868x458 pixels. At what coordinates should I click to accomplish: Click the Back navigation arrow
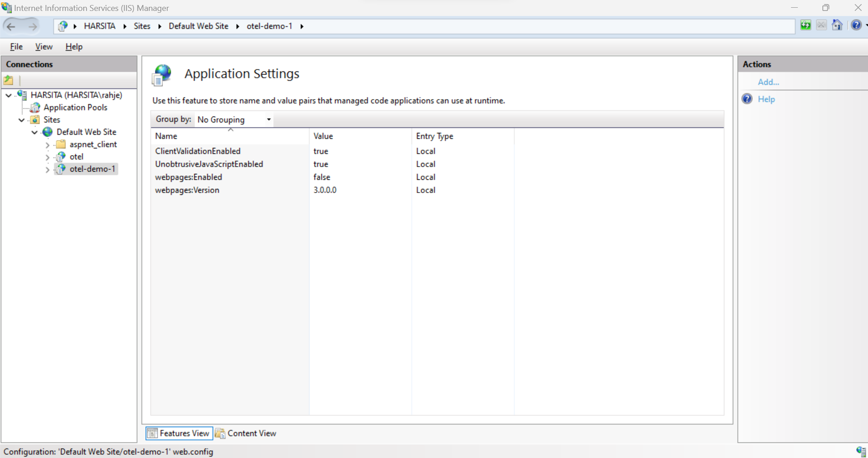[11, 26]
